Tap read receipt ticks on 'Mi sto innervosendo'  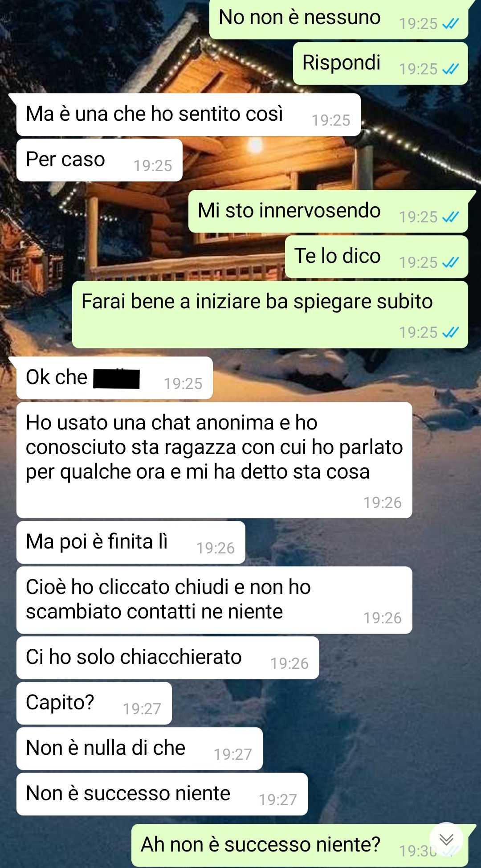[450, 217]
